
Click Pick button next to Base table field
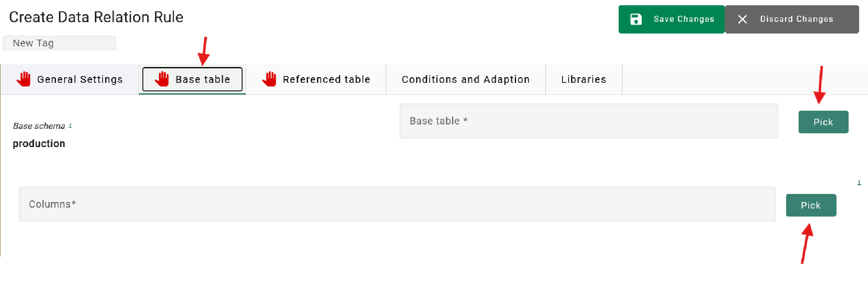(x=823, y=122)
